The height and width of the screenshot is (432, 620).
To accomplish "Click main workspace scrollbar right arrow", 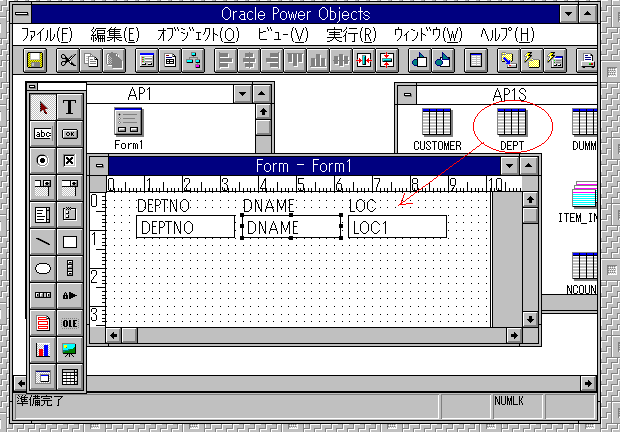I will 588,383.
